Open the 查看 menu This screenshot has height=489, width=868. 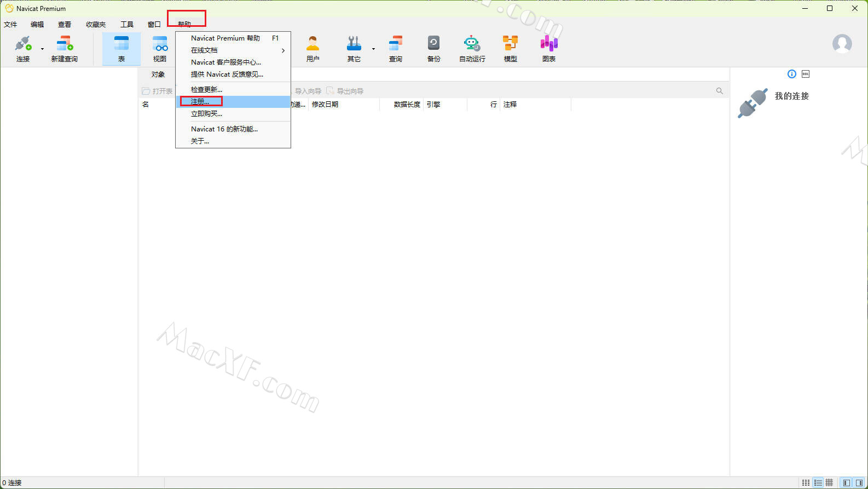coord(65,24)
